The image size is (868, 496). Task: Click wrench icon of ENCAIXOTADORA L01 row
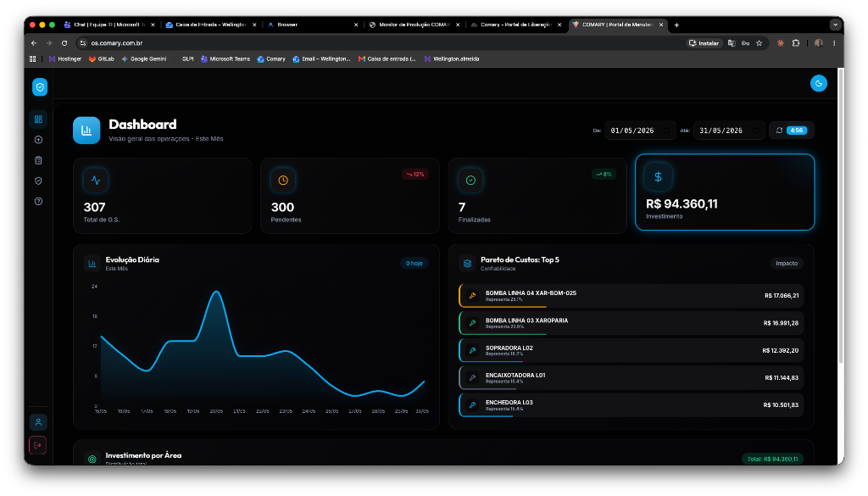472,377
